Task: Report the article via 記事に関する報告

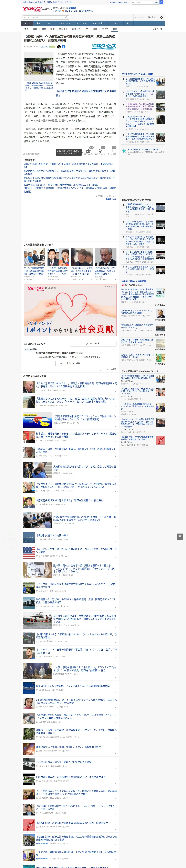Action: click(x=32, y=154)
